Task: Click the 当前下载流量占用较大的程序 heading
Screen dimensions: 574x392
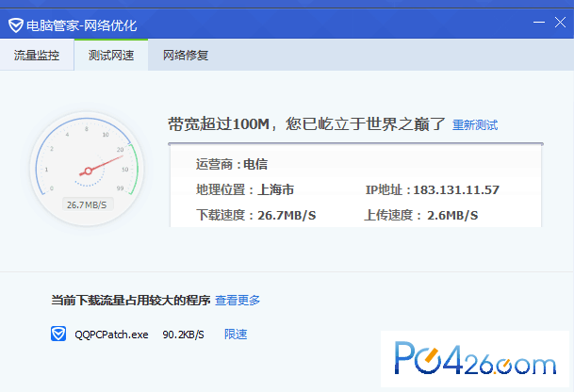Action: [x=131, y=301]
